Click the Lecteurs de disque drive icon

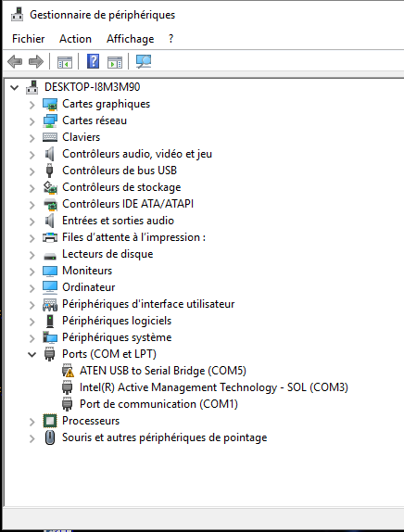(50, 256)
